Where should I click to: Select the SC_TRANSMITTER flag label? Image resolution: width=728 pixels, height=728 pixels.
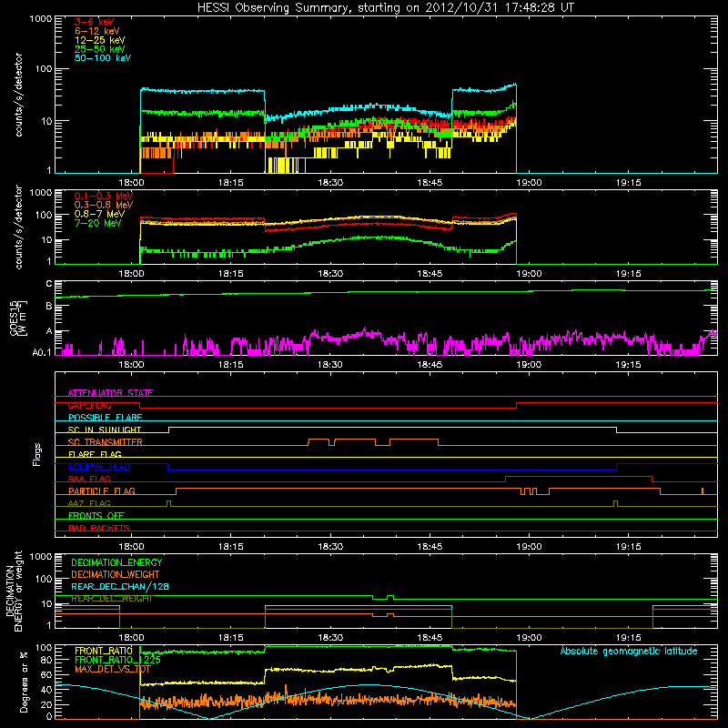click(x=105, y=442)
